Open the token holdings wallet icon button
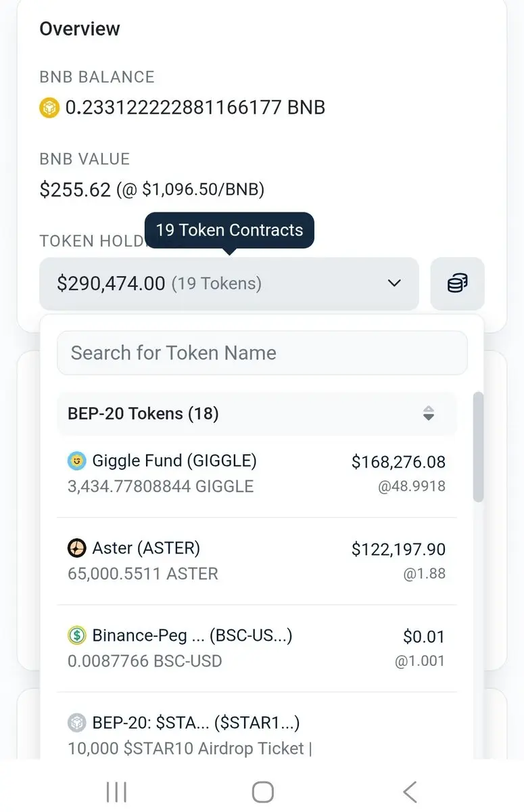524x812 pixels. pyautogui.click(x=458, y=284)
